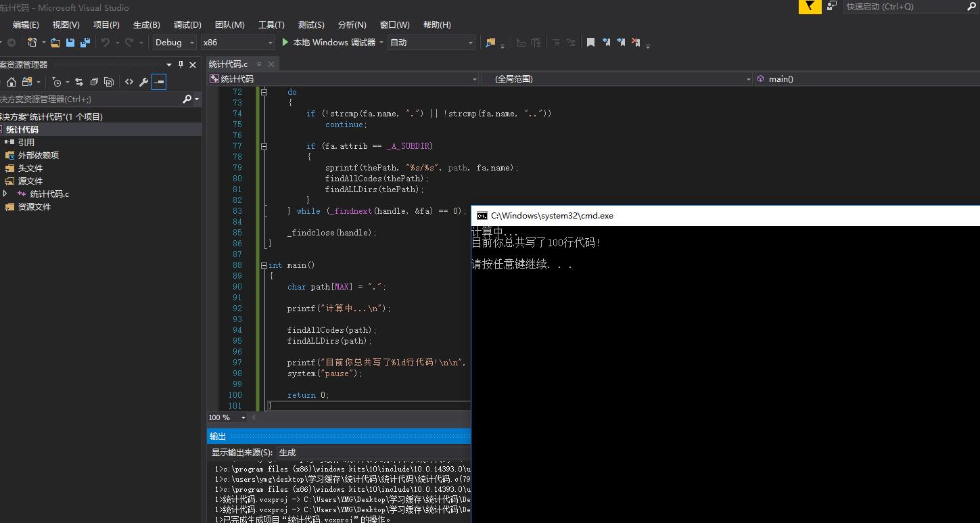Click the Open File folder icon
Image resolution: width=980 pixels, height=523 pixels.
click(x=55, y=43)
